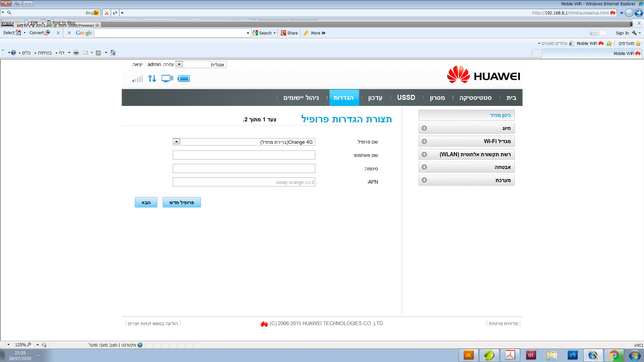Image resolution: width=644 pixels, height=362 pixels.
Task: Expand the WLAN sidebar section
Action: [466, 155]
